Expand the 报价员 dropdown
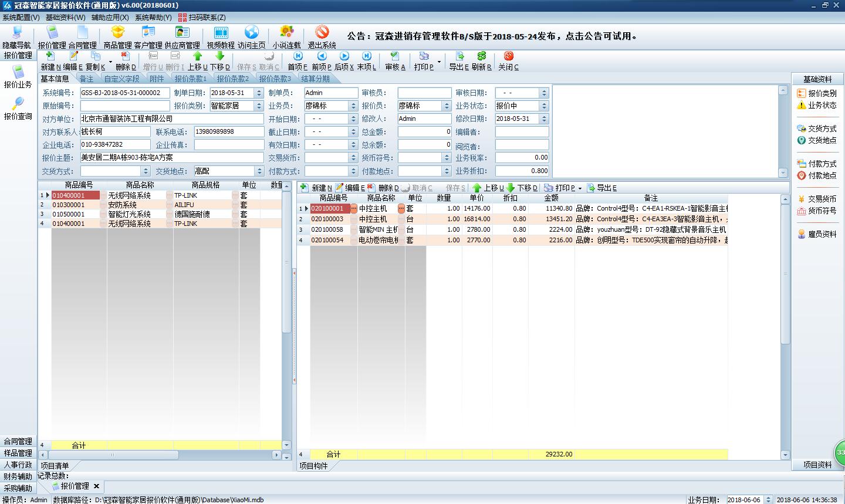The width and height of the screenshot is (845, 504). click(447, 106)
